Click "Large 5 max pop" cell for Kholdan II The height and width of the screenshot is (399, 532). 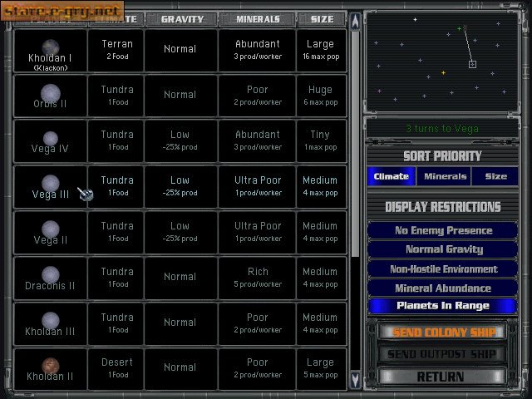[x=321, y=369]
